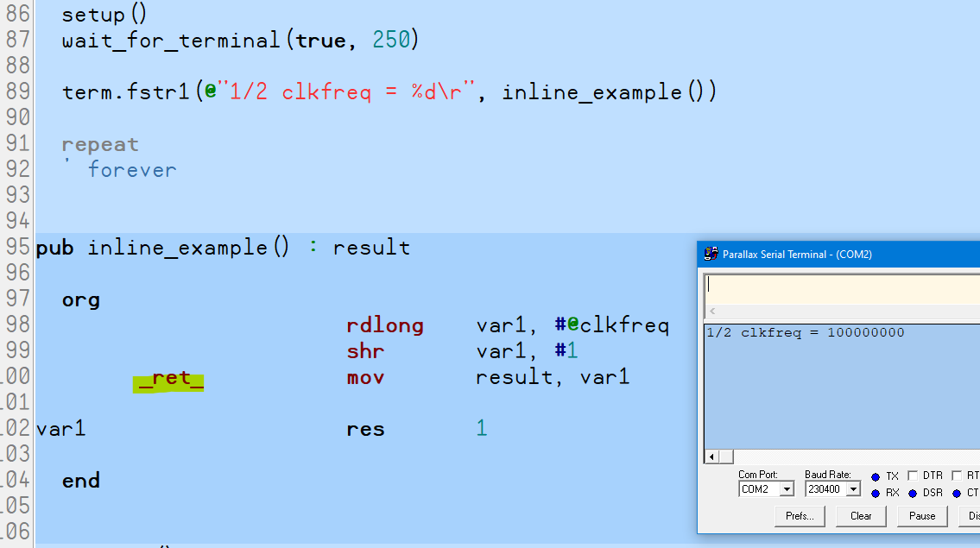Enable the DTR checkbox
This screenshot has width=980, height=548.
[913, 476]
